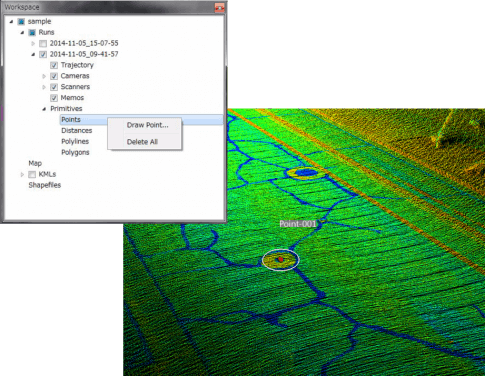Viewport: 485px width, 376px height.
Task: Expand the 2014-11-05_15-07-55 run node
Action: (x=33, y=43)
